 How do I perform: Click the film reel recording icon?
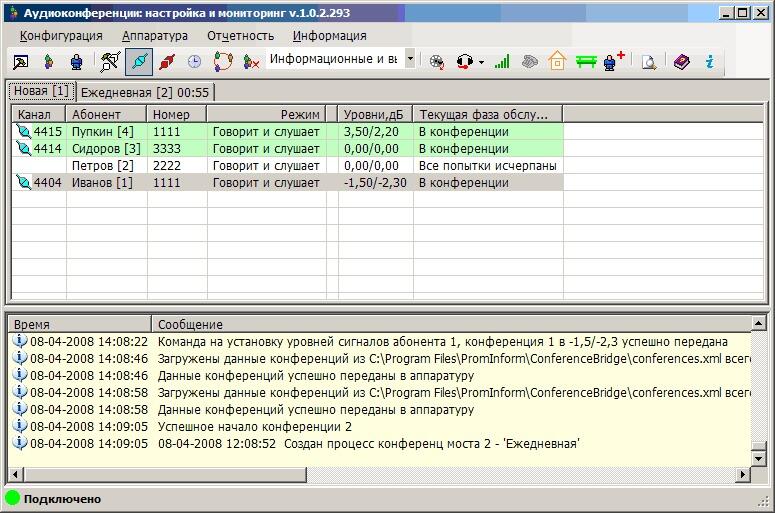point(436,62)
